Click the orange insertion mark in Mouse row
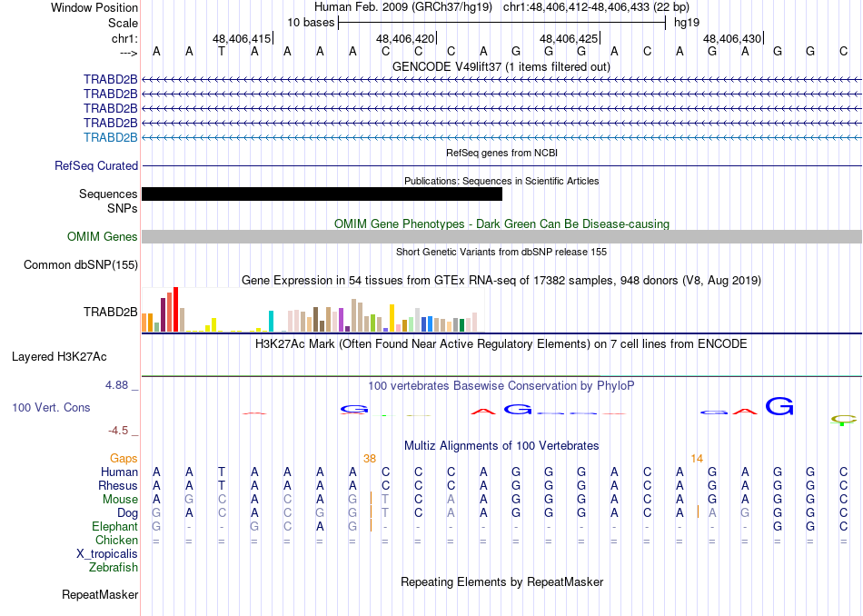863x616 pixels. pos(371,499)
